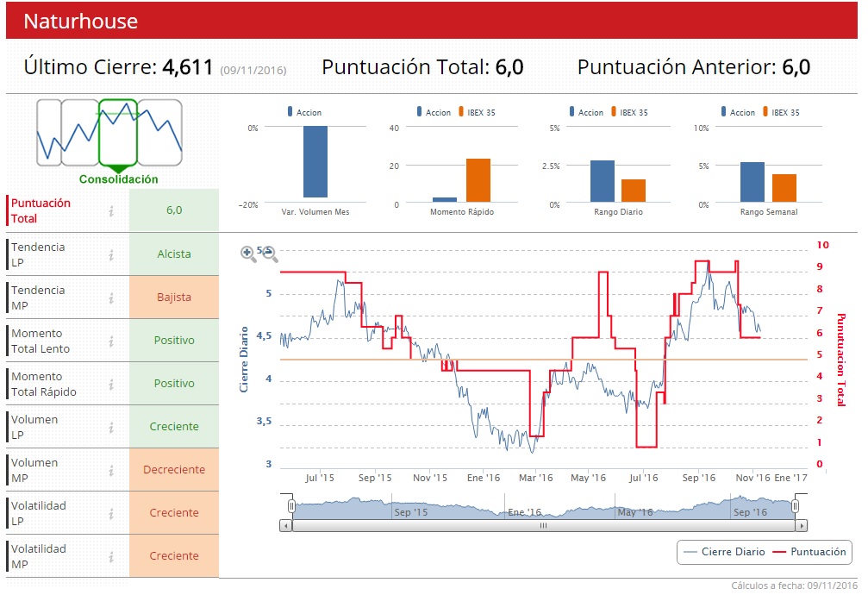Image resolution: width=868 pixels, height=595 pixels.
Task: Click the Momento Rápido chart label
Action: pos(462,211)
